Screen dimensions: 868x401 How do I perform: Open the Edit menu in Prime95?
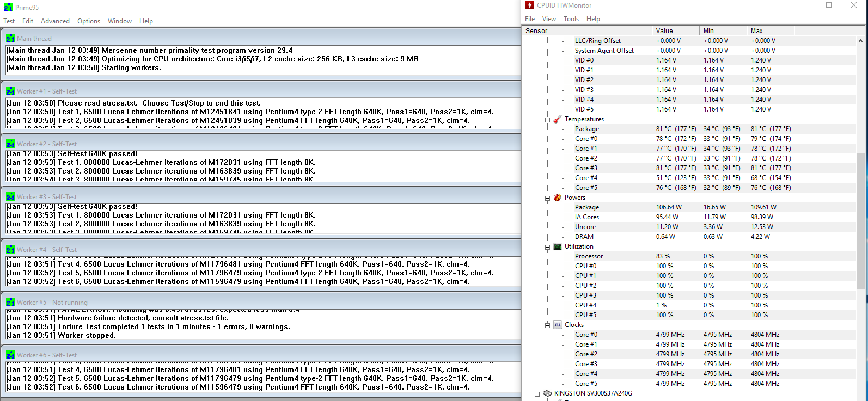tap(28, 21)
